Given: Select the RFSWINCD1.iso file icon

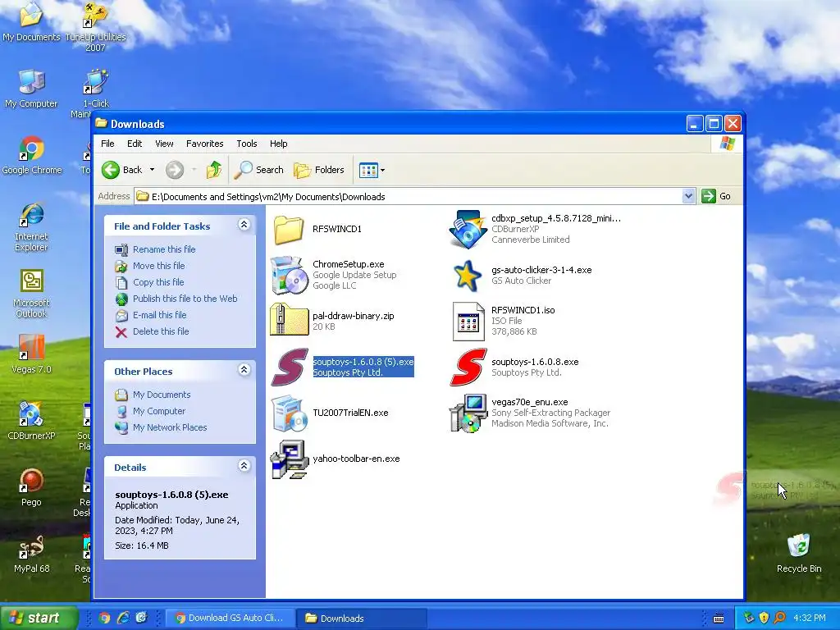Looking at the screenshot, I should click(468, 322).
